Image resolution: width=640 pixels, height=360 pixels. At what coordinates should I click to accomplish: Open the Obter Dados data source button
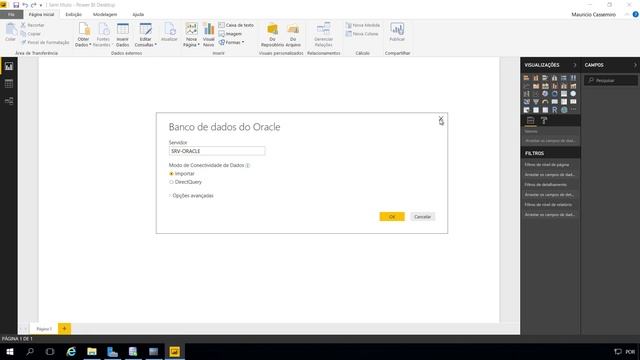pos(84,35)
